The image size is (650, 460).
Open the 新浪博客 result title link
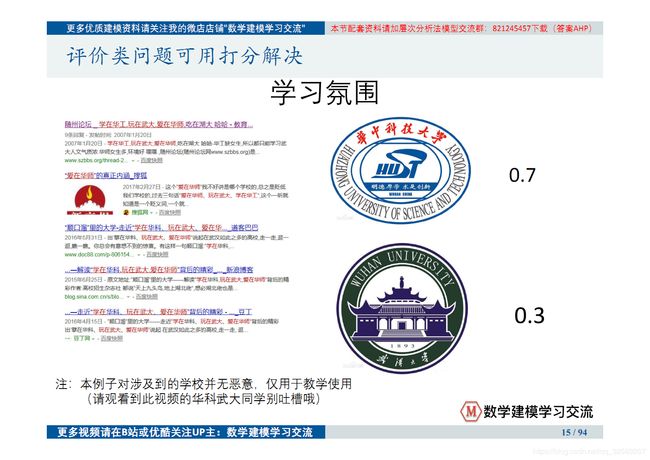(159, 270)
